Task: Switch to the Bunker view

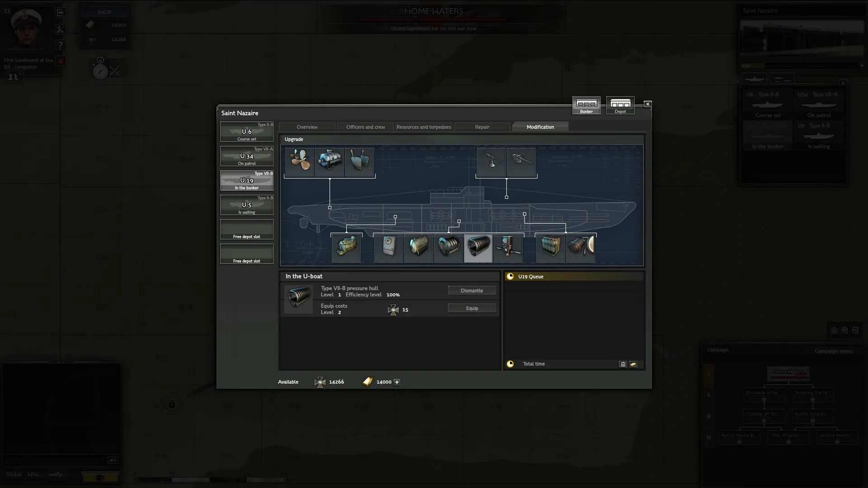Action: tap(586, 105)
